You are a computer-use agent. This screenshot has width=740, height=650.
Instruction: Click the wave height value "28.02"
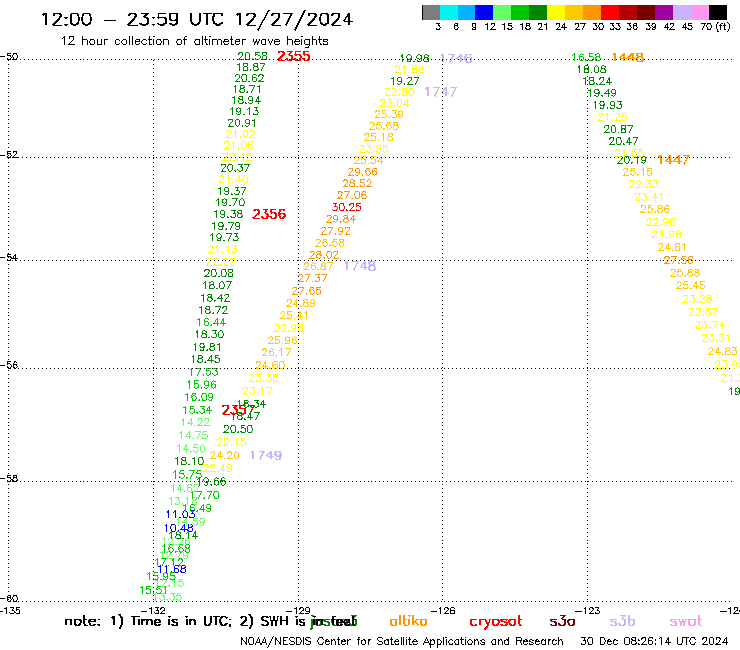324,255
